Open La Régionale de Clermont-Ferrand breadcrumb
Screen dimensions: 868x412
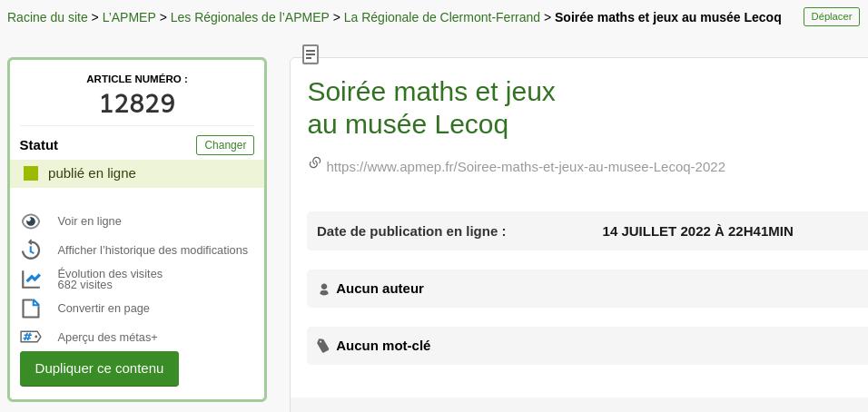click(441, 17)
